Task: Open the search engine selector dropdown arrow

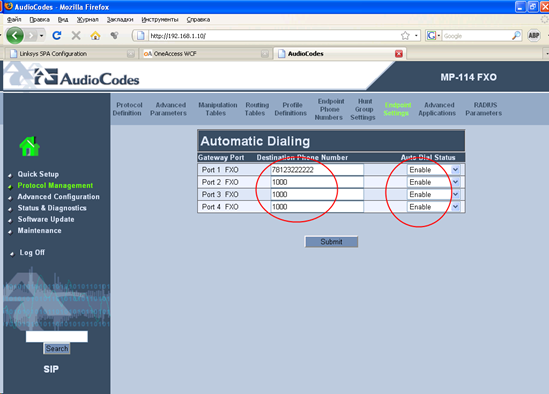Action: coord(439,36)
